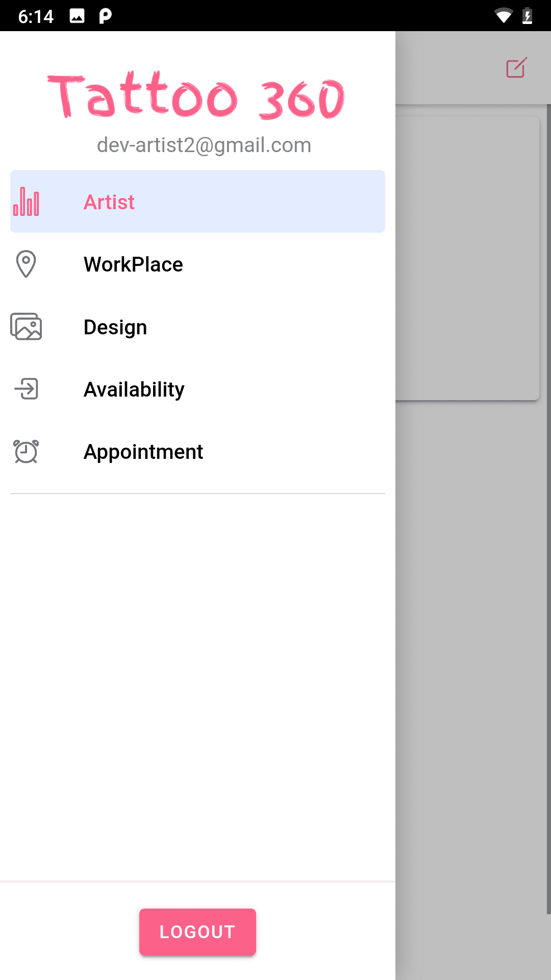Tap the Wi-Fi signal icon in status bar

[504, 16]
